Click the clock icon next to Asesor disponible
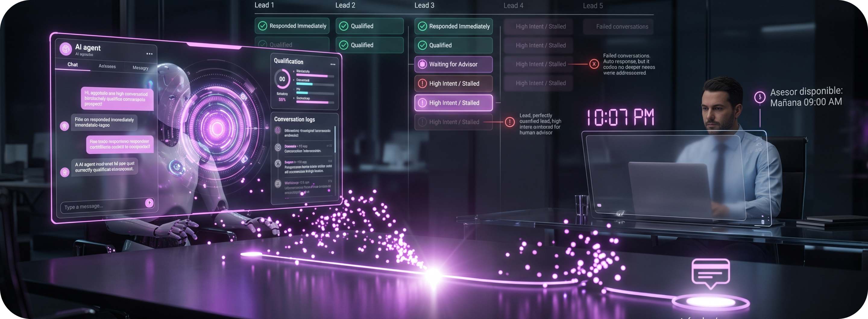 point(759,97)
